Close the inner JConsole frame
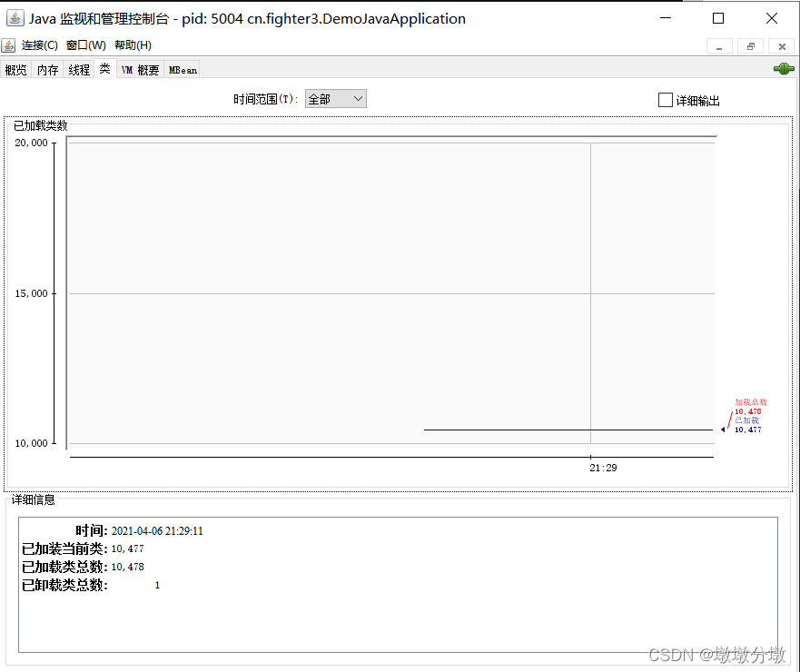 point(782,46)
